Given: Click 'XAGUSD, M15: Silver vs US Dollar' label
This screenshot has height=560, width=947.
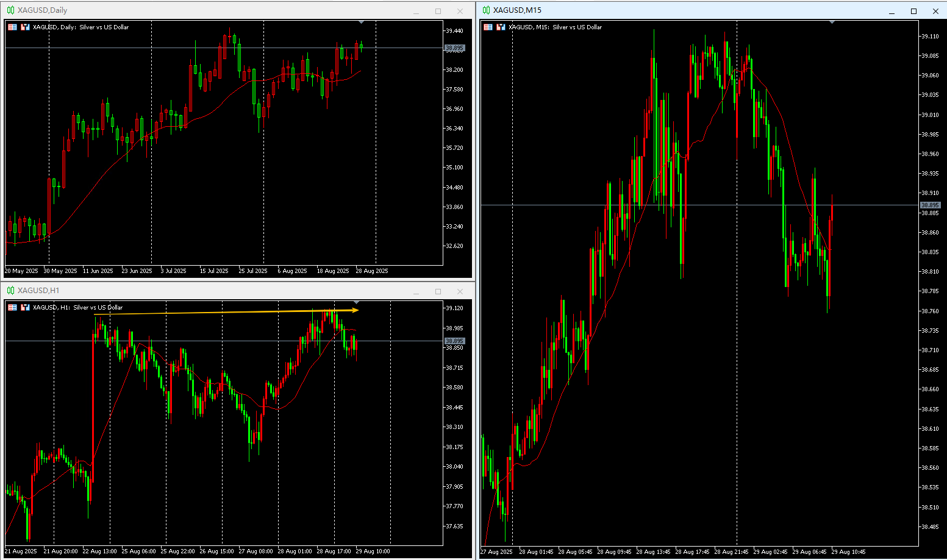Looking at the screenshot, I should (x=555, y=27).
